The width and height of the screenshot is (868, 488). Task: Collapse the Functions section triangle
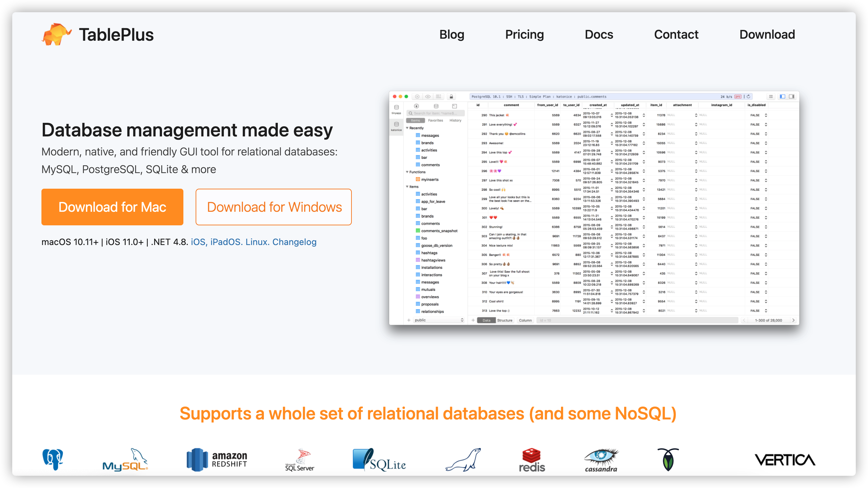click(x=407, y=172)
